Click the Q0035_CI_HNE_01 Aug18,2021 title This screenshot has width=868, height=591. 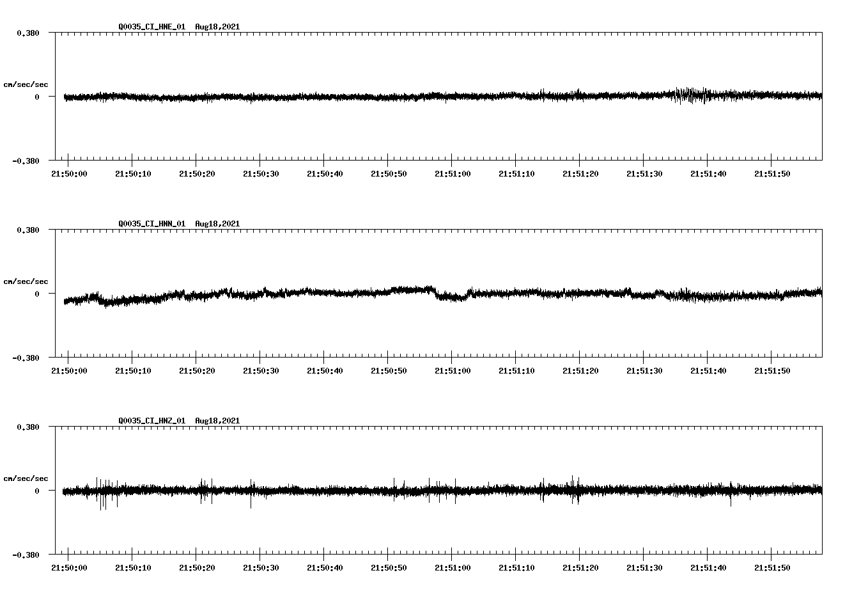pyautogui.click(x=179, y=27)
